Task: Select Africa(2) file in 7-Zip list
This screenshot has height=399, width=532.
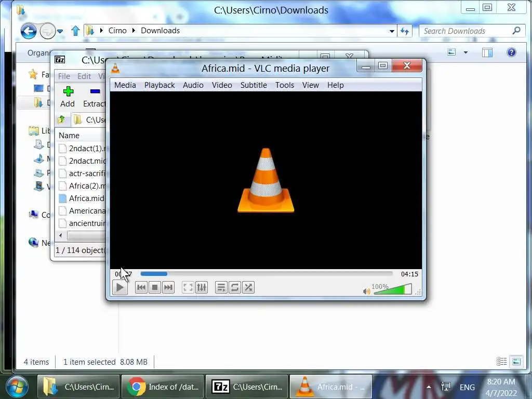Action: click(82, 186)
